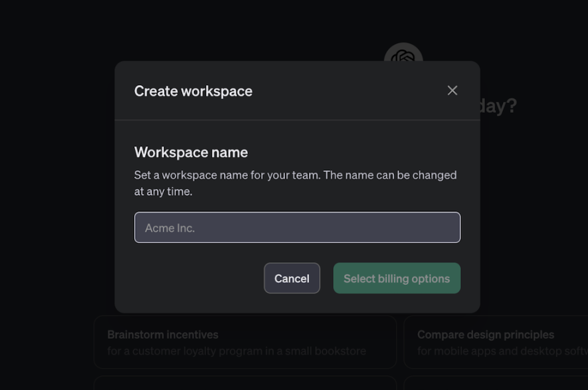588x390 pixels.
Task: Click the divider line under the dialog title
Action: pyautogui.click(x=297, y=120)
